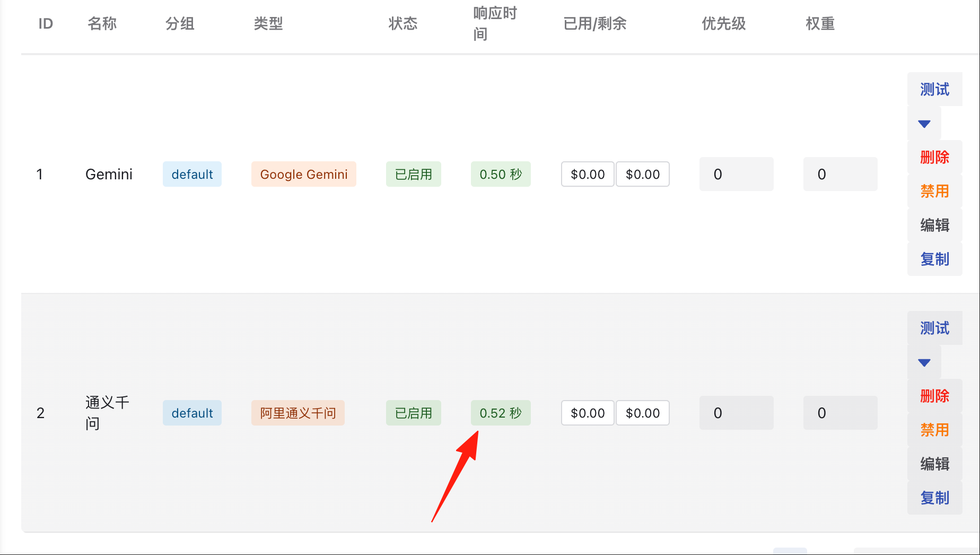Click the Google Gemini type tag
This screenshot has height=555, width=980.
[304, 174]
